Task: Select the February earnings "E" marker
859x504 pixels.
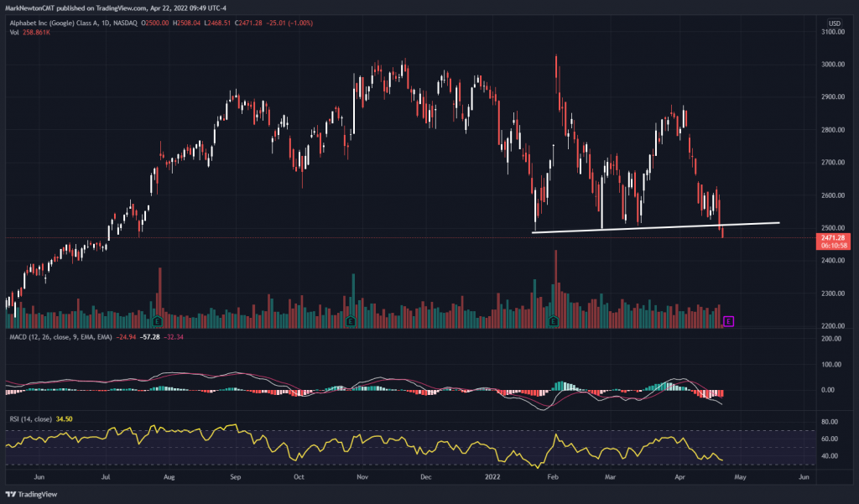Action: [x=553, y=320]
